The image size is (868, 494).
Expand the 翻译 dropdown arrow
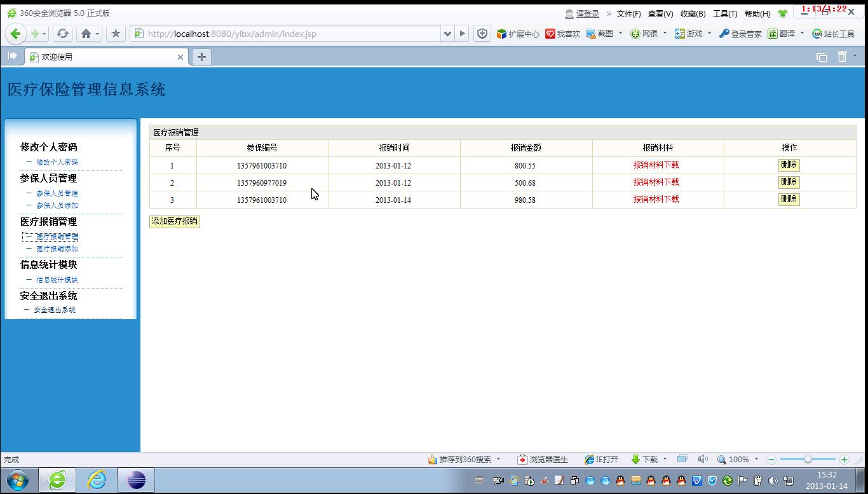click(x=802, y=33)
